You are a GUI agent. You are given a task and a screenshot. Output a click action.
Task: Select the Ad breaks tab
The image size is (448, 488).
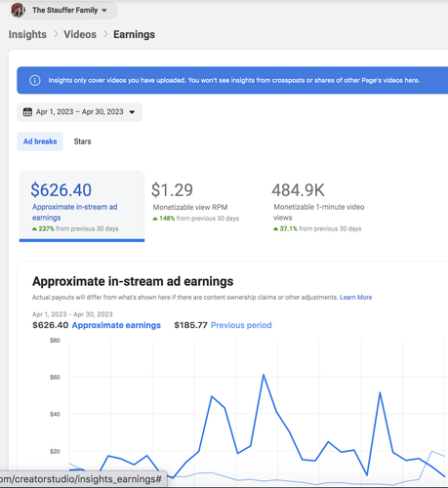pos(40,142)
